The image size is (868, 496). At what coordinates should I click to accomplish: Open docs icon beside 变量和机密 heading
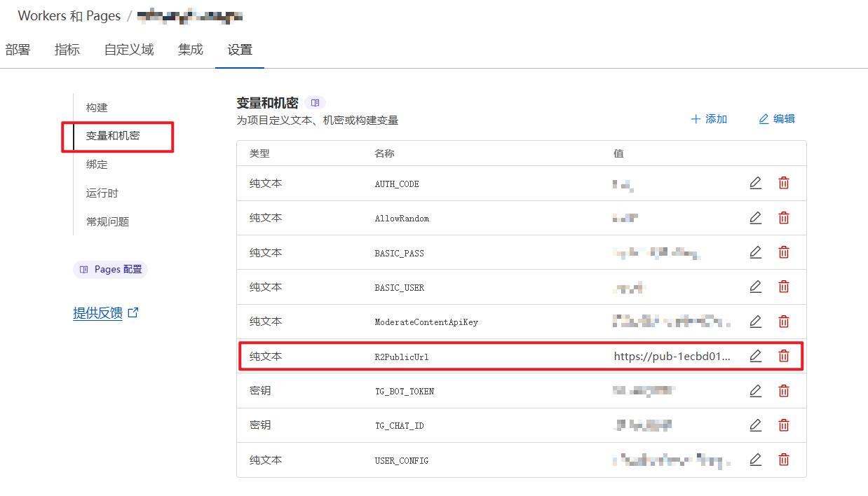[x=316, y=103]
